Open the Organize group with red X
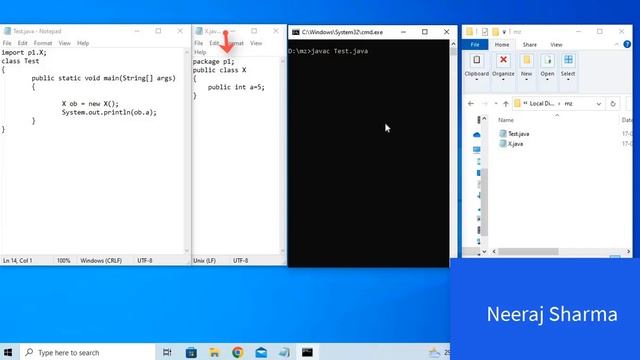Viewport: 640px width, 360px height. 503,66
